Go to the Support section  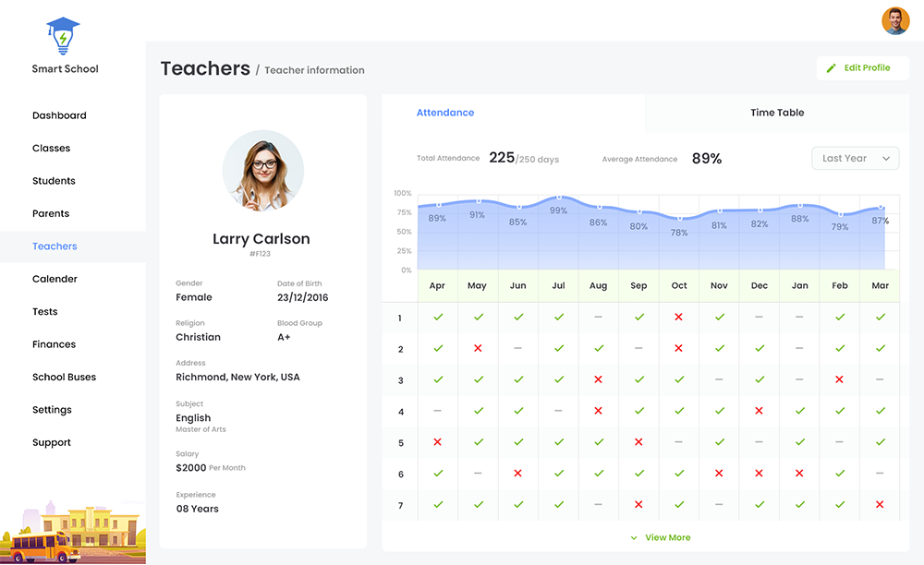pos(51,442)
